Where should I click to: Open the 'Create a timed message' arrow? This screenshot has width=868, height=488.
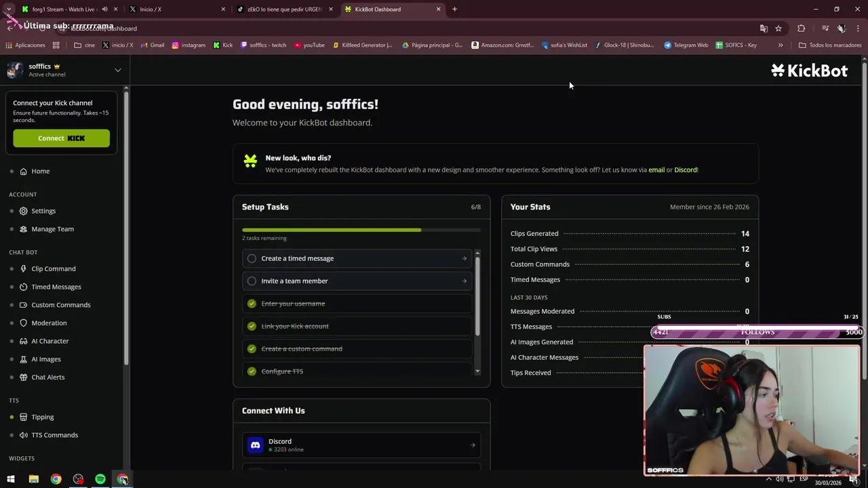tap(465, 258)
